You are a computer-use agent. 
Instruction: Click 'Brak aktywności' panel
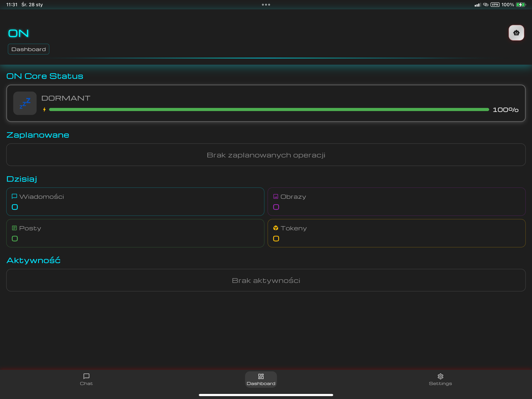(266, 280)
